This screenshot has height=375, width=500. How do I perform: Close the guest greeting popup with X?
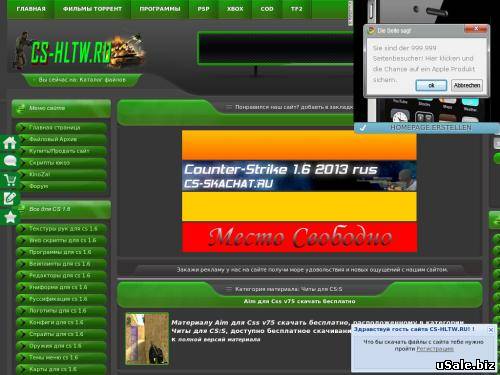490,330
